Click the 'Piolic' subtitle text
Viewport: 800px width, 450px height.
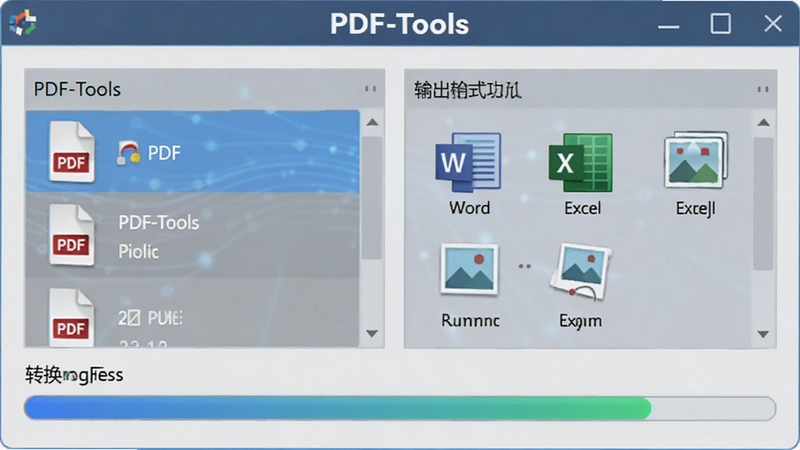(138, 251)
